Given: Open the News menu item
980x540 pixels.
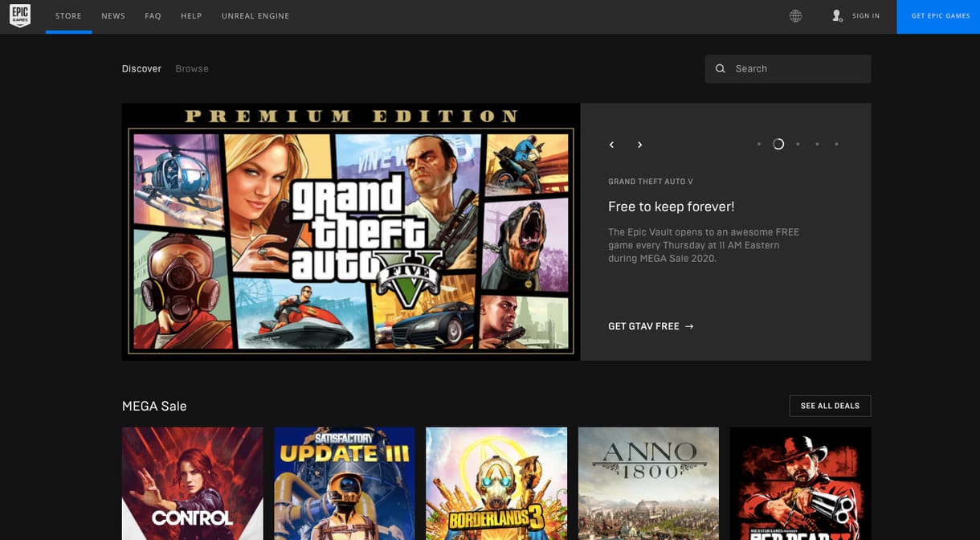Looking at the screenshot, I should (x=113, y=16).
